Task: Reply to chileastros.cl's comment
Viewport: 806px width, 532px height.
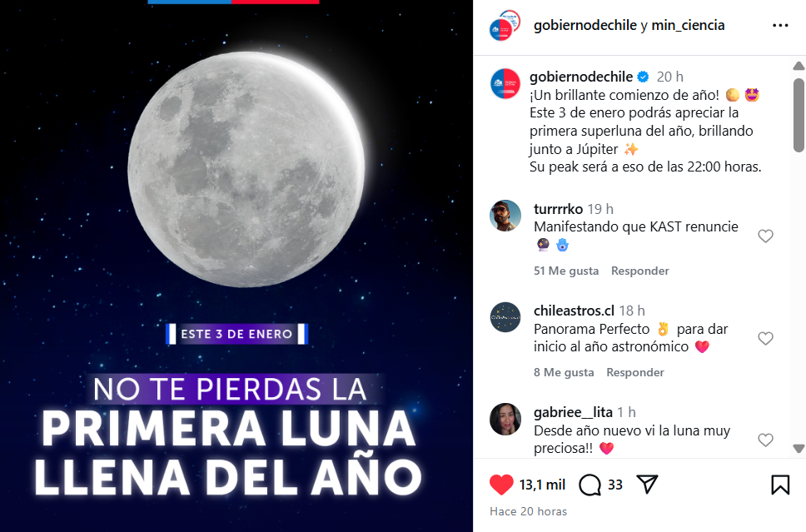Action: [x=635, y=372]
